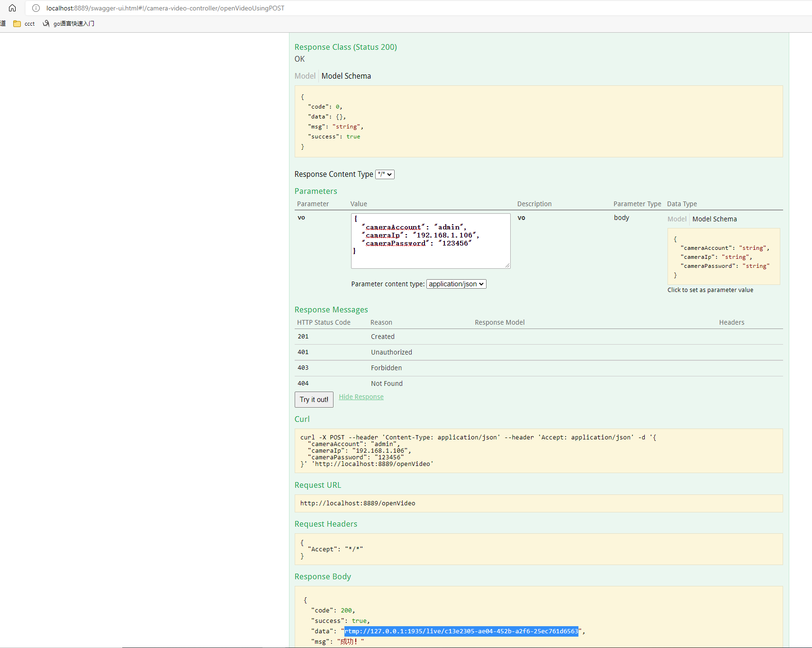The height and width of the screenshot is (648, 812).
Task: Click the Not Found reason text
Action: click(387, 383)
